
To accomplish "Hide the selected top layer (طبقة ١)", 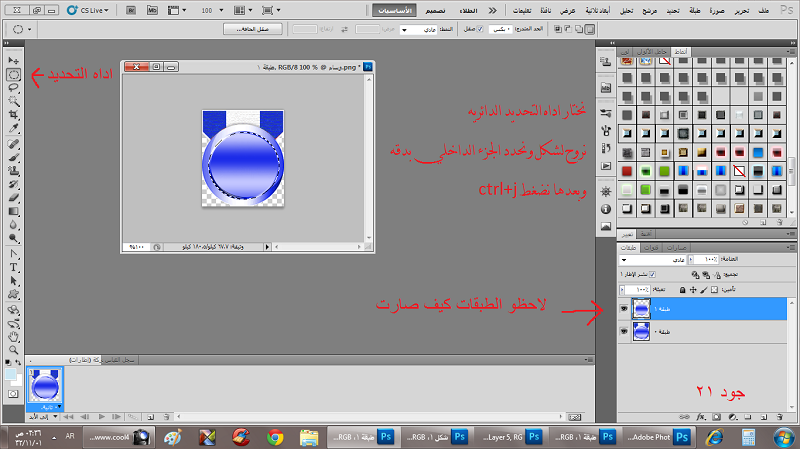I will pos(625,309).
